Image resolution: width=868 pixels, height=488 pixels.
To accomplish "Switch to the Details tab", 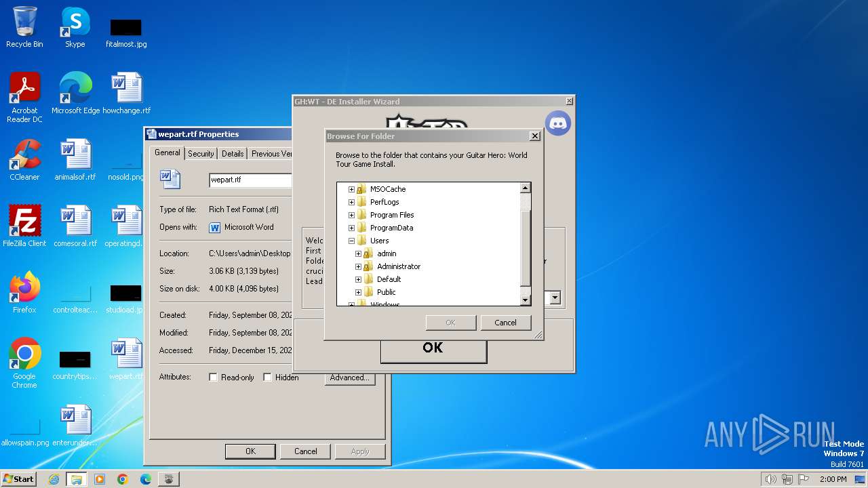I will click(233, 154).
